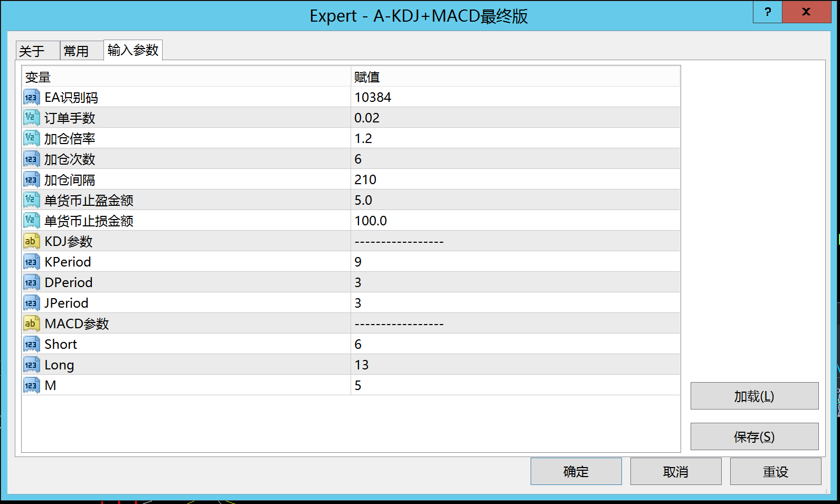Select the 加仓间隔 value 210

click(x=365, y=179)
